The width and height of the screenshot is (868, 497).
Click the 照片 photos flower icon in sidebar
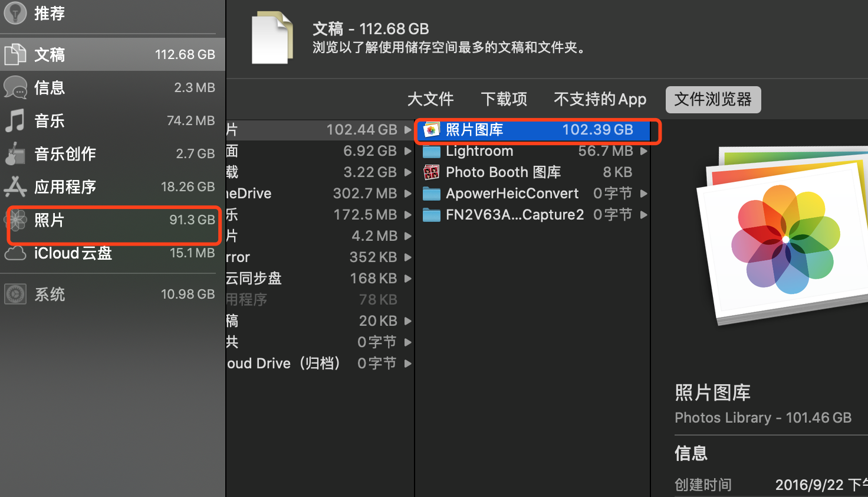point(15,220)
